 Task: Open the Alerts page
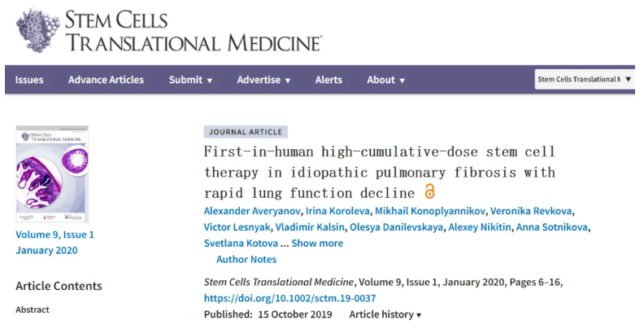[329, 80]
